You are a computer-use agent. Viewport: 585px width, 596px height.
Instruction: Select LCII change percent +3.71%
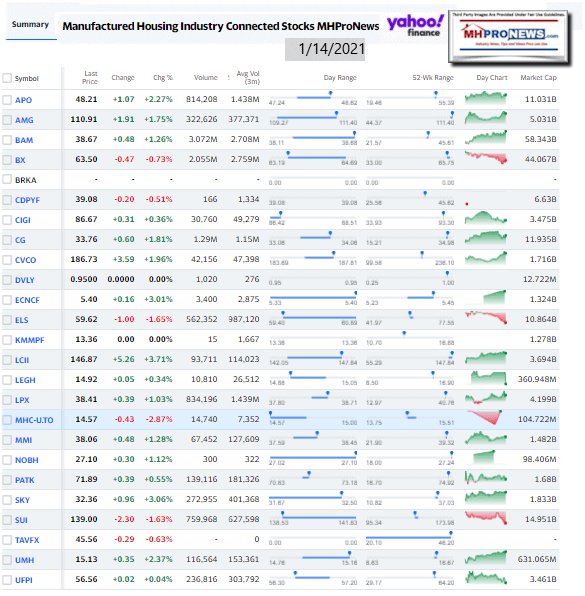[159, 359]
